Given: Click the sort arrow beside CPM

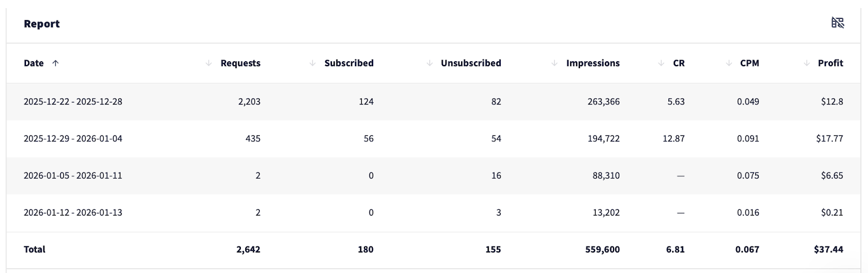Looking at the screenshot, I should (x=729, y=63).
